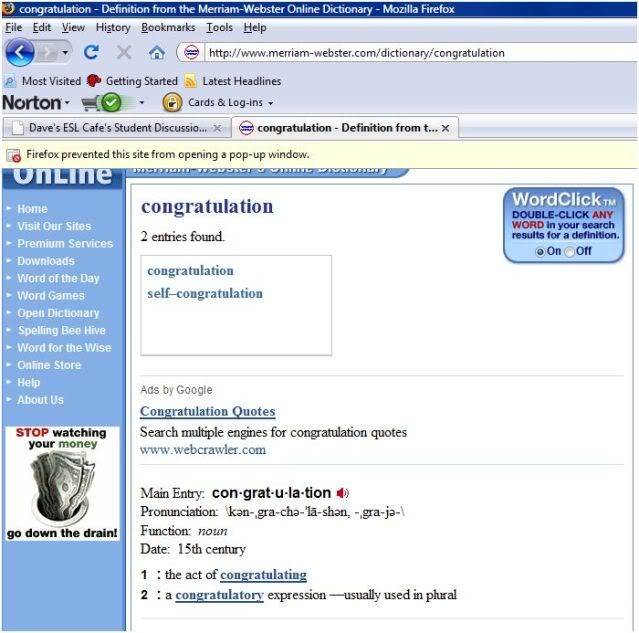Viewport: 639px width, 633px height.
Task: Turn WordClick On radio button
Action: 540,252
